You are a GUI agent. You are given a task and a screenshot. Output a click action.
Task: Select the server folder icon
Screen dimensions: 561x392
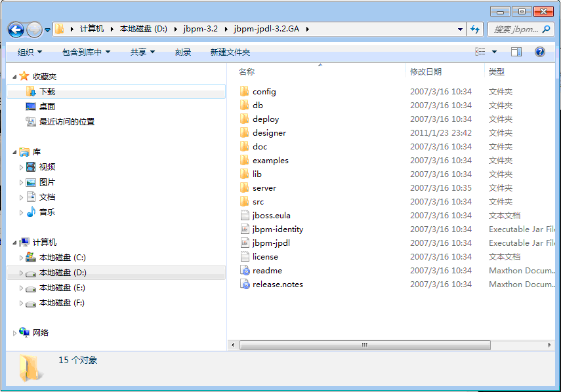[x=244, y=187]
